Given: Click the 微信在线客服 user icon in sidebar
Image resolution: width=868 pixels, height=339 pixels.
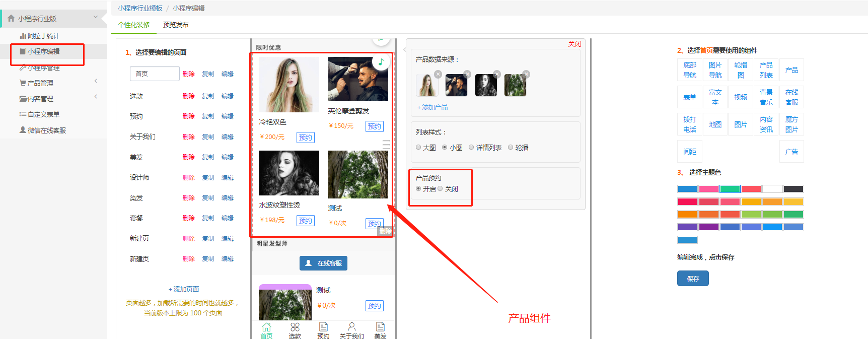Looking at the screenshot, I should (x=23, y=130).
